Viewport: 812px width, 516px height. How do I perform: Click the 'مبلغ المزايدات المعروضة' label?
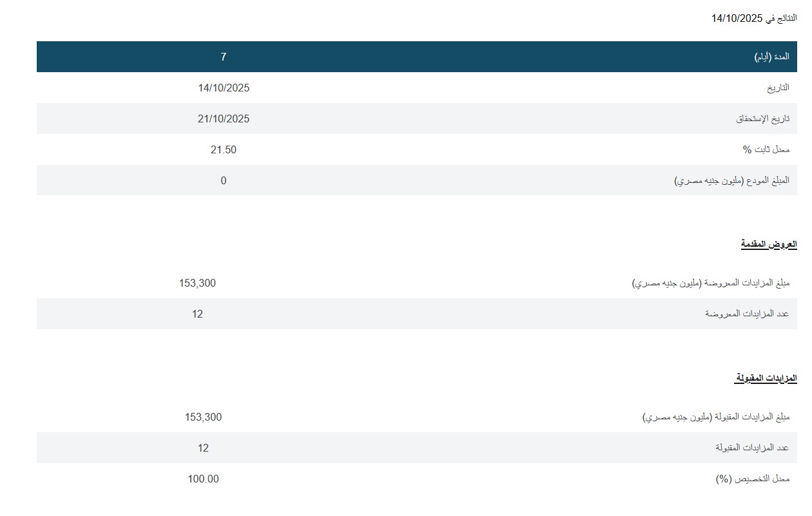click(x=710, y=283)
